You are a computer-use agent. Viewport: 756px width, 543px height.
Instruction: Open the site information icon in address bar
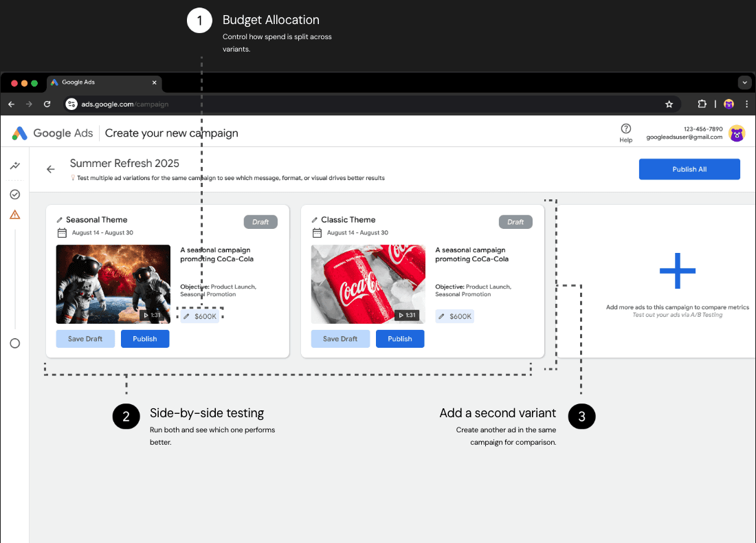tap(71, 104)
